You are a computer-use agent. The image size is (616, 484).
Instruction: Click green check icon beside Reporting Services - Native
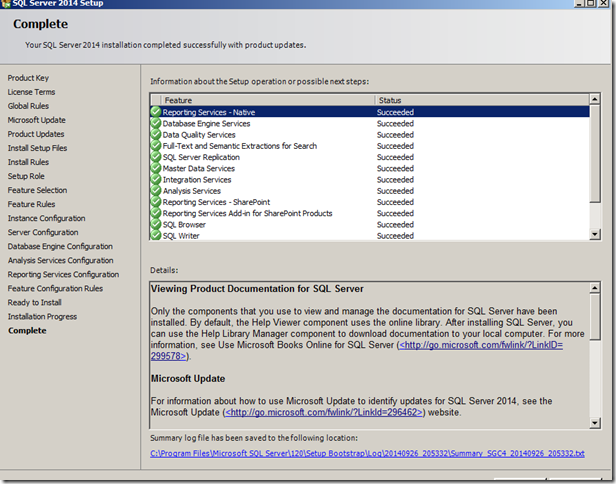click(156, 112)
